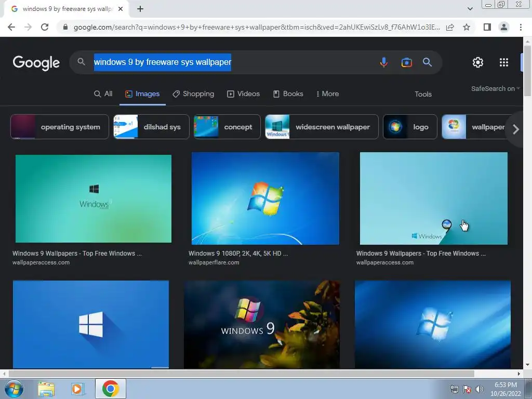This screenshot has width=532, height=399.
Task: Open the taskbar clock 6:53 PM
Action: pos(506,389)
